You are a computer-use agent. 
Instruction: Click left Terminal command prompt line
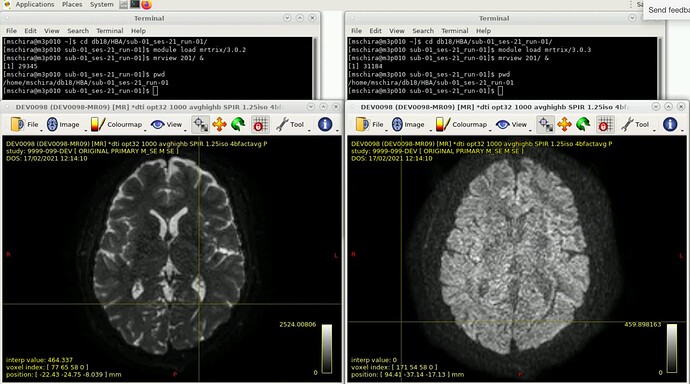81,91
